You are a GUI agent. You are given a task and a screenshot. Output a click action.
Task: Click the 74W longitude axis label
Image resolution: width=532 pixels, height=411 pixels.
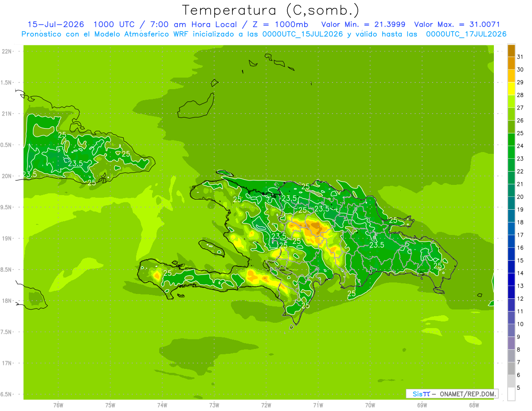coord(162,405)
